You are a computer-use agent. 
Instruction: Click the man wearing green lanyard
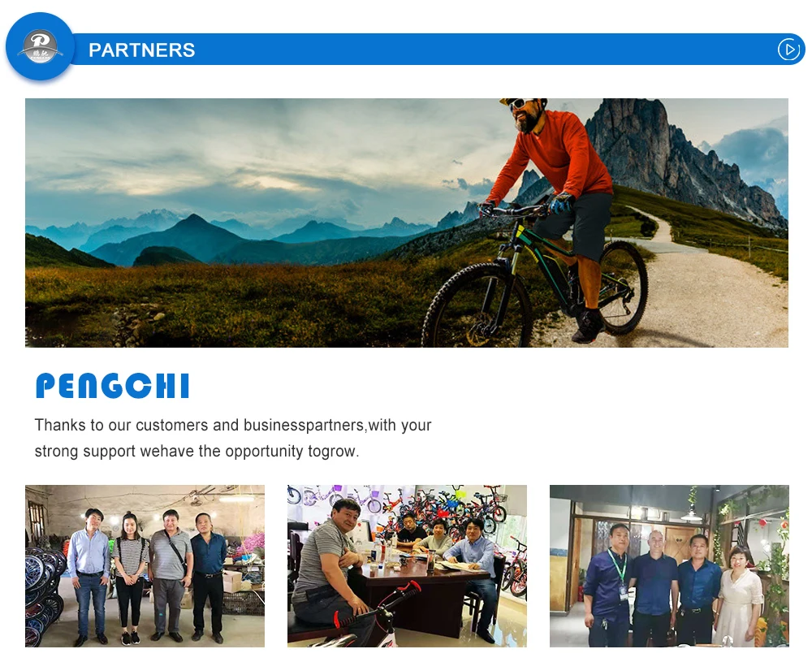pos(608,586)
